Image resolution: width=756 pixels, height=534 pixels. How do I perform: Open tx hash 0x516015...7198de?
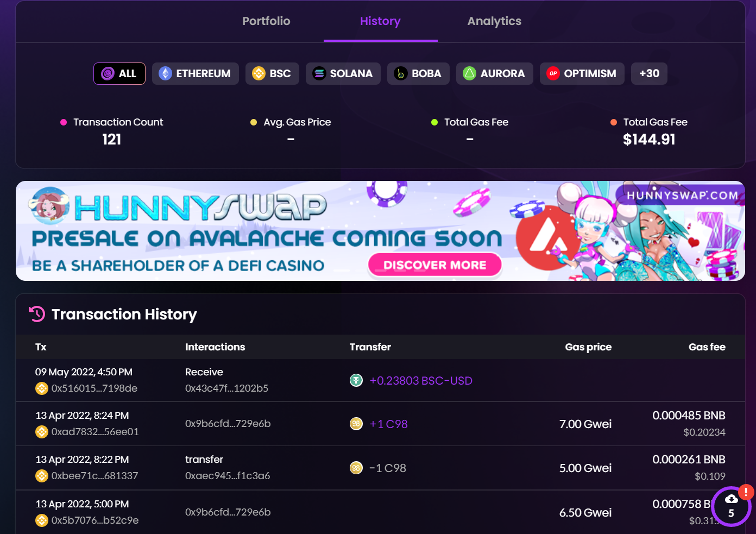coord(94,388)
